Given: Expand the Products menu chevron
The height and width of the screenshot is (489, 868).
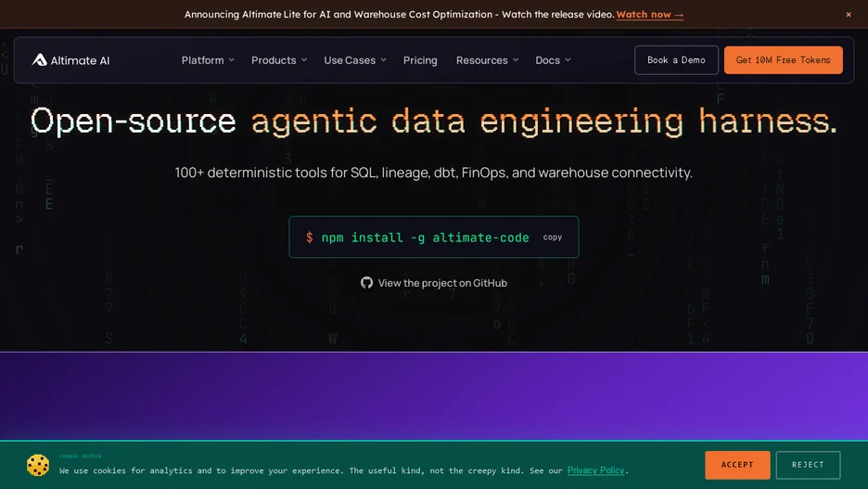Looking at the screenshot, I should click(x=304, y=59).
